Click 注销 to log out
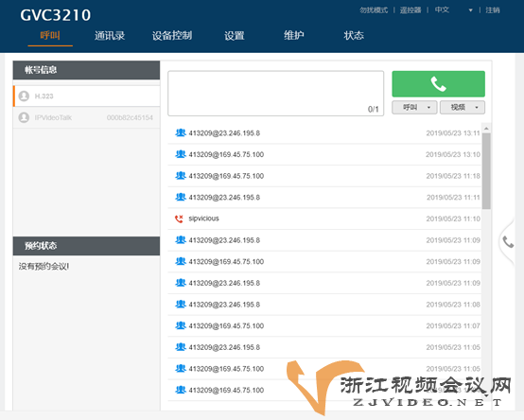The image size is (524, 420). (x=493, y=10)
